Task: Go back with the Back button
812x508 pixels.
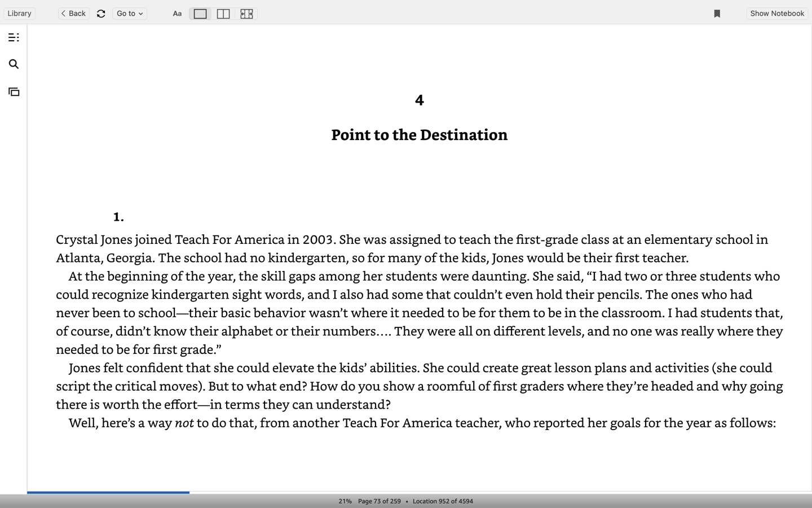Action: pos(74,14)
